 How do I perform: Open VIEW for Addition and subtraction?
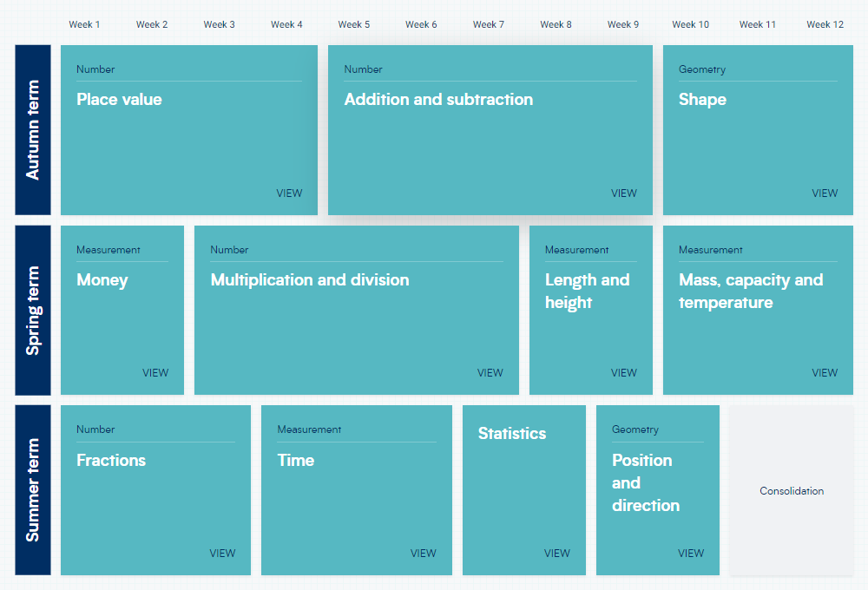[623, 193]
